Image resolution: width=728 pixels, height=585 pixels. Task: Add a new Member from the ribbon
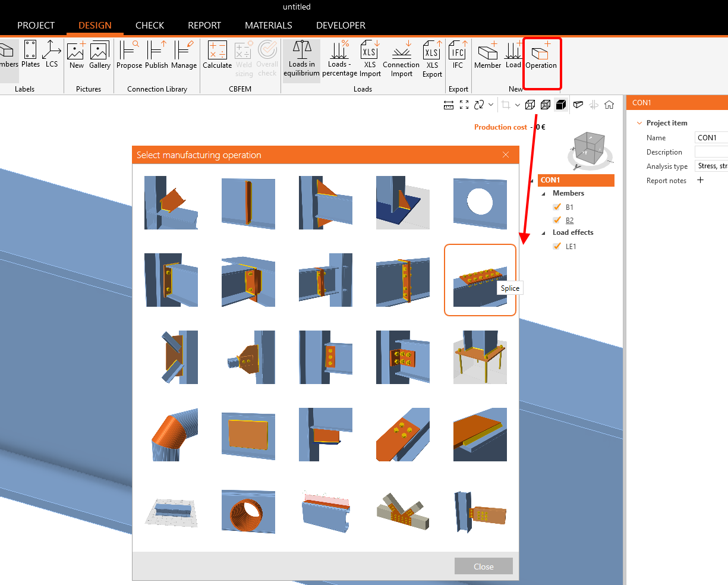pos(487,58)
